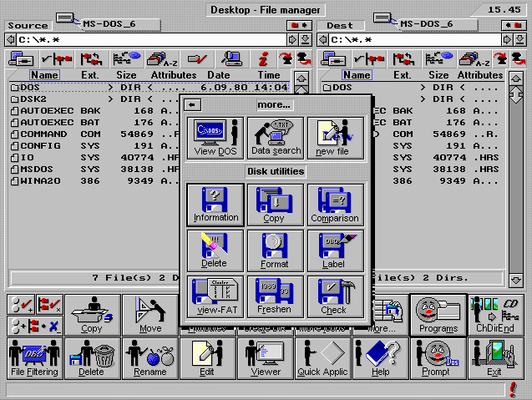This screenshot has height=400, width=532.
Task: Sort Dest list by Name header
Action: coord(357,75)
